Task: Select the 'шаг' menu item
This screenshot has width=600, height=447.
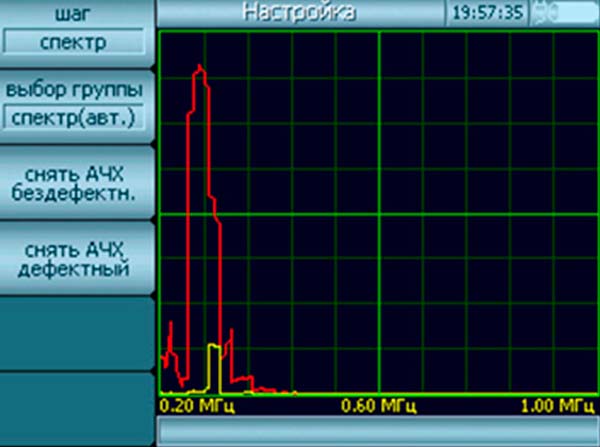Action: [76, 16]
